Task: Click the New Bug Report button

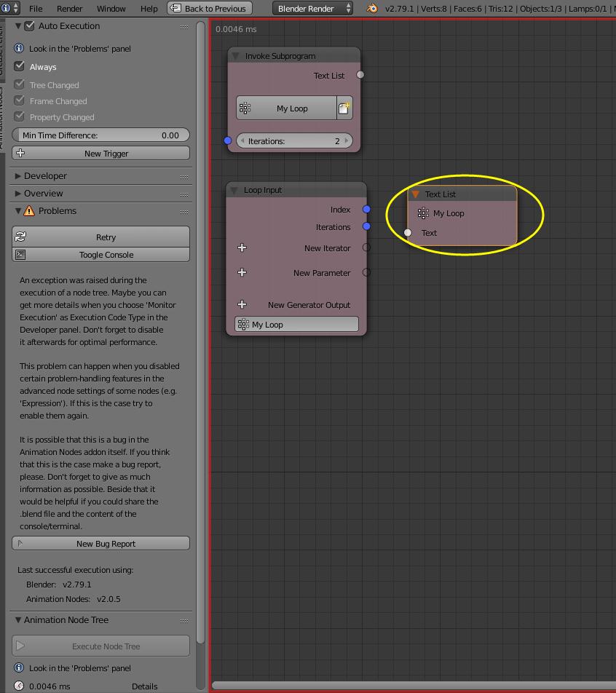Action: [x=100, y=543]
